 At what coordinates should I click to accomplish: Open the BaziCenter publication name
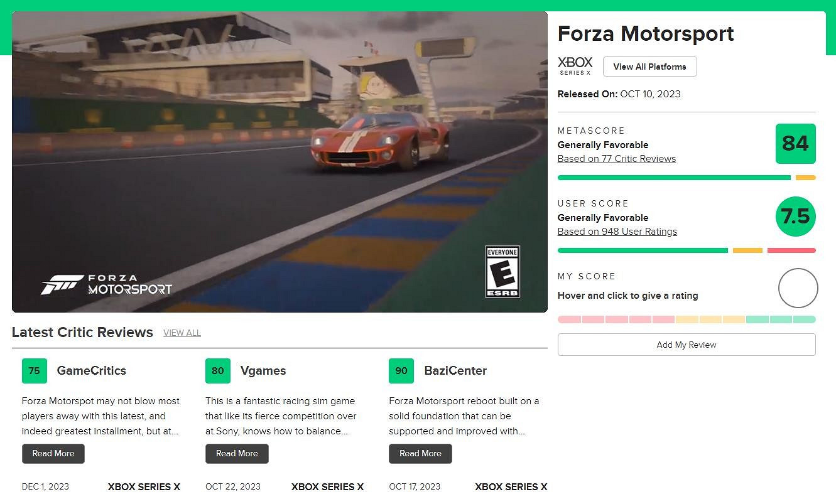pyautogui.click(x=455, y=371)
